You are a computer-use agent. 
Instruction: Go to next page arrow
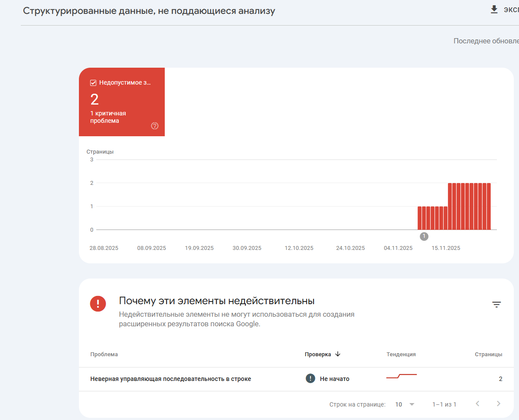point(499,404)
